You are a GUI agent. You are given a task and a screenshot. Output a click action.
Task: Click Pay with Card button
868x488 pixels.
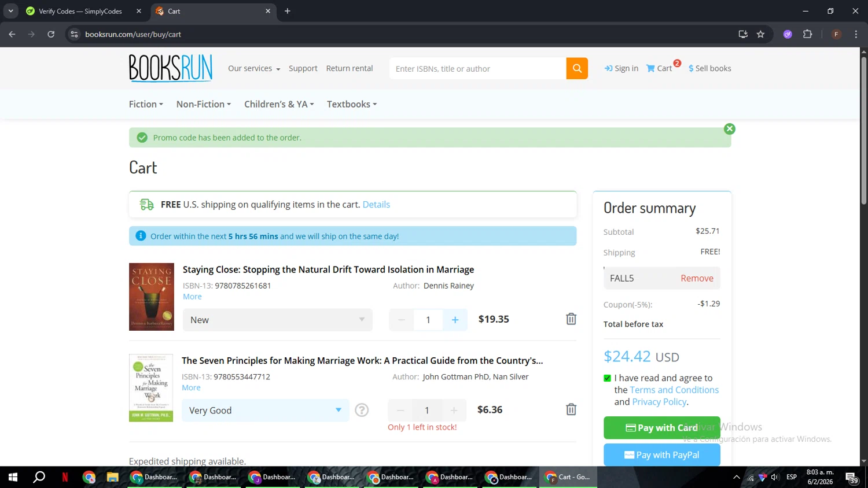click(662, 428)
